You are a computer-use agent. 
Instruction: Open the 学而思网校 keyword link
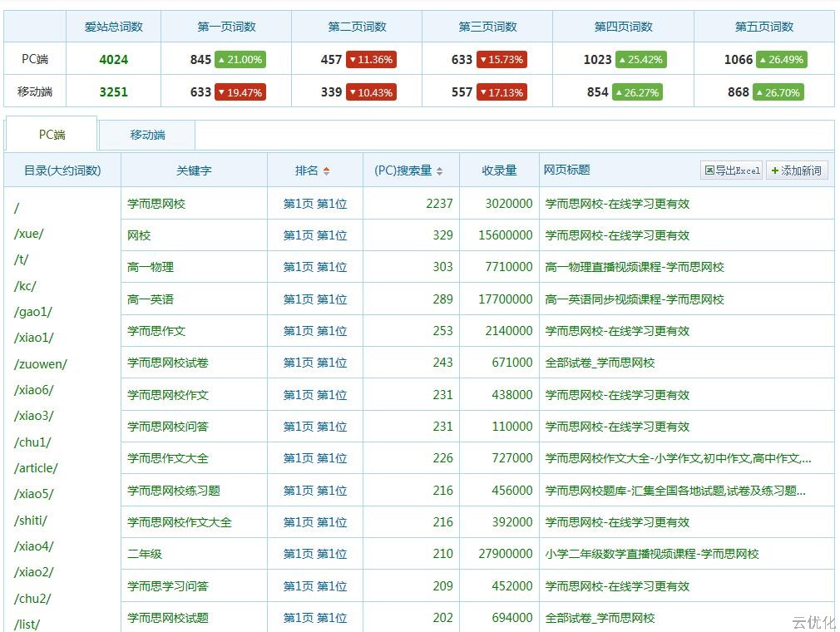coord(156,204)
